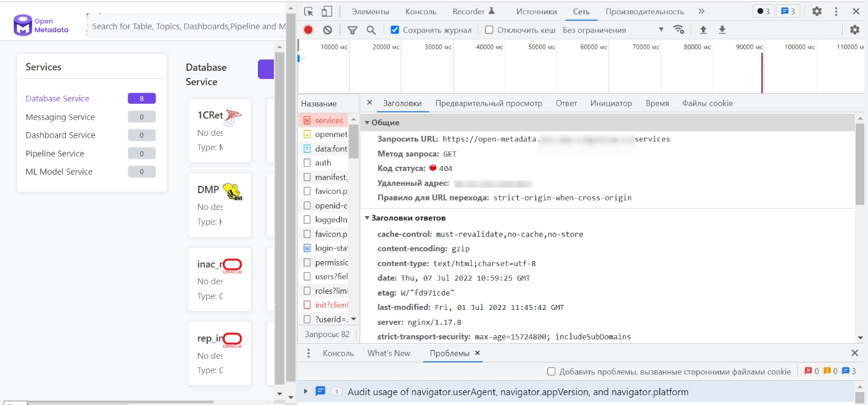Open the Без ограничения throttling dropdown
This screenshot has height=405, width=868.
point(613,30)
